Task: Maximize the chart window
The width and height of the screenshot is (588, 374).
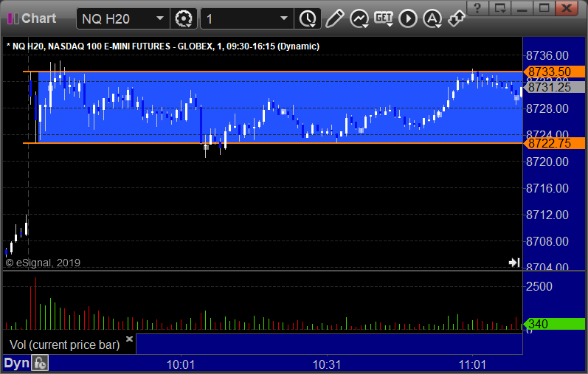Action: 544,8
